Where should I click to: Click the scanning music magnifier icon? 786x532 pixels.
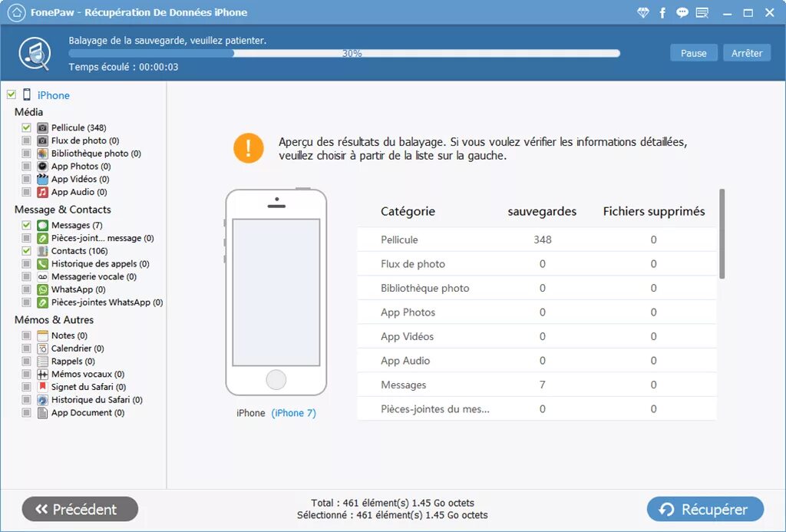coord(35,53)
